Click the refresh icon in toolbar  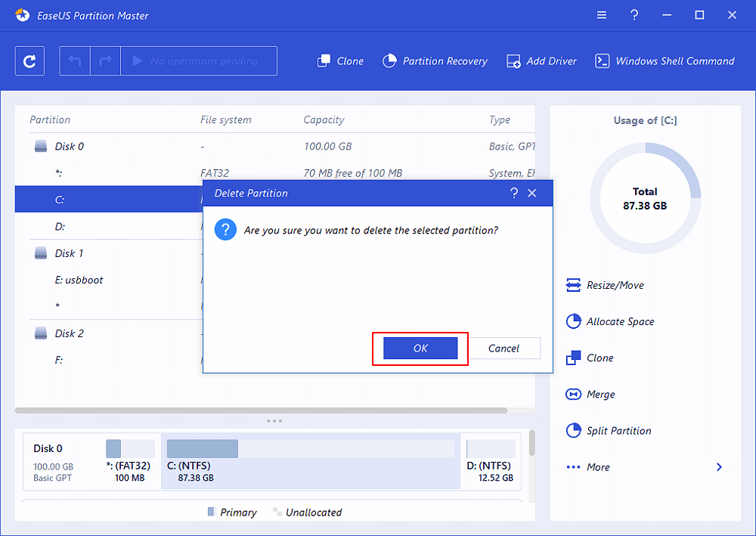click(x=29, y=61)
